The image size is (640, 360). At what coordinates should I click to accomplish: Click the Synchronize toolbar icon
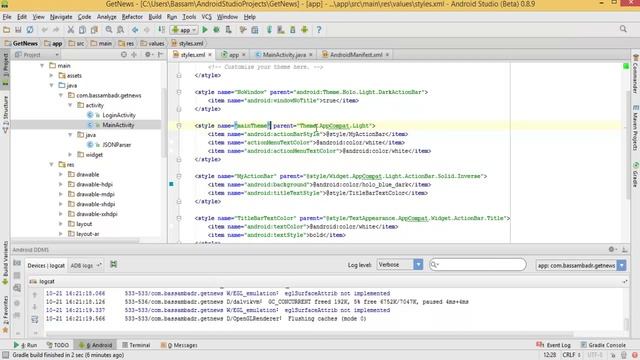coord(30,30)
